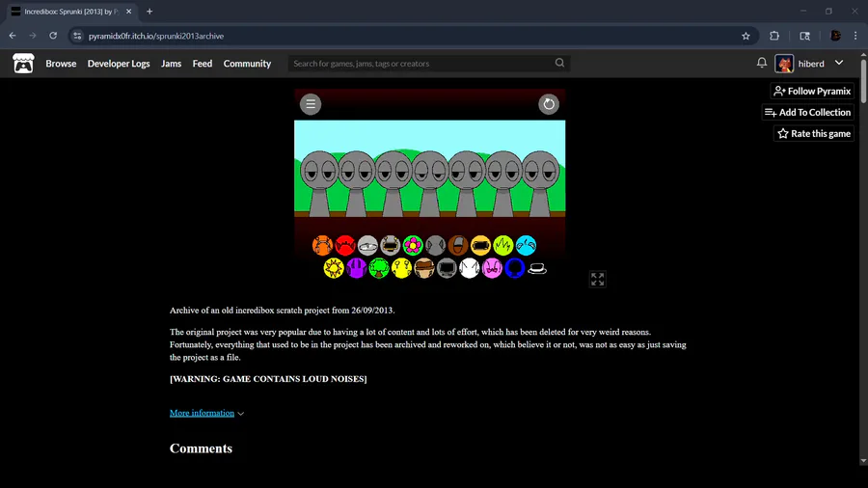Image resolution: width=868 pixels, height=488 pixels.
Task: Click Follow Pyramix button
Action: [x=812, y=91]
